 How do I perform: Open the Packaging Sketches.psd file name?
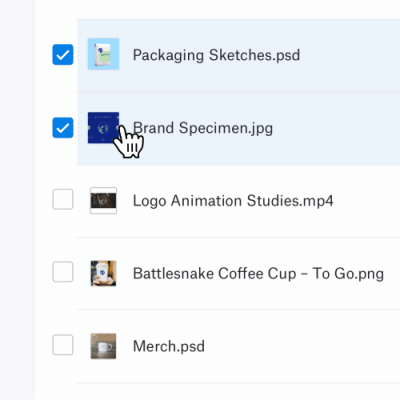(x=216, y=55)
